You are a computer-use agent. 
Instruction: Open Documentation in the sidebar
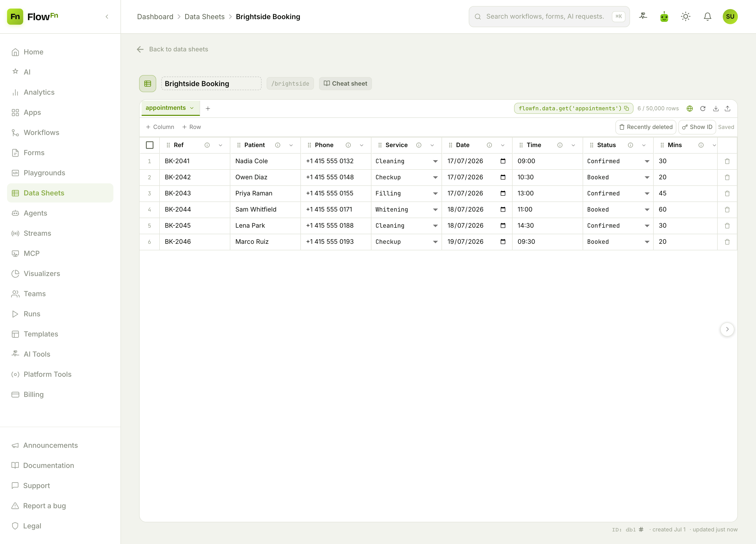click(x=60, y=466)
